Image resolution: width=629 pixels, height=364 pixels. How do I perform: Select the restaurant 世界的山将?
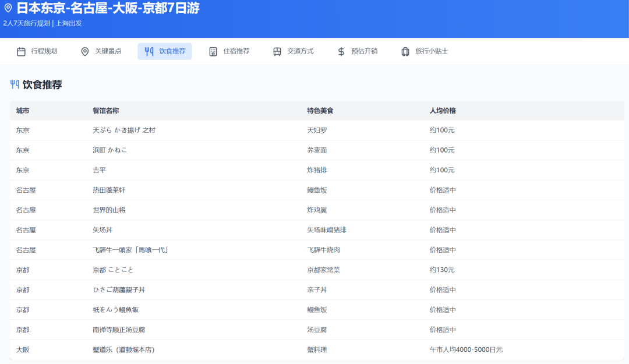pyautogui.click(x=109, y=210)
